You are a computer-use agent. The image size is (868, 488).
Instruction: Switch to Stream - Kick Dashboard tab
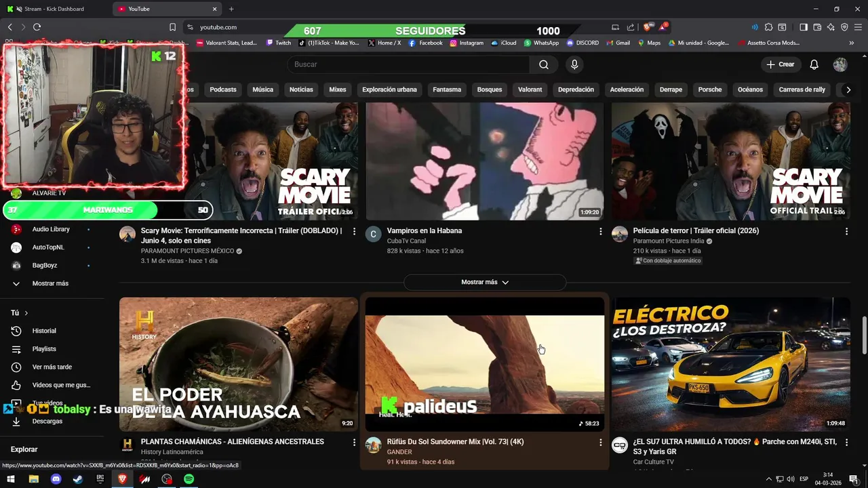(x=54, y=9)
